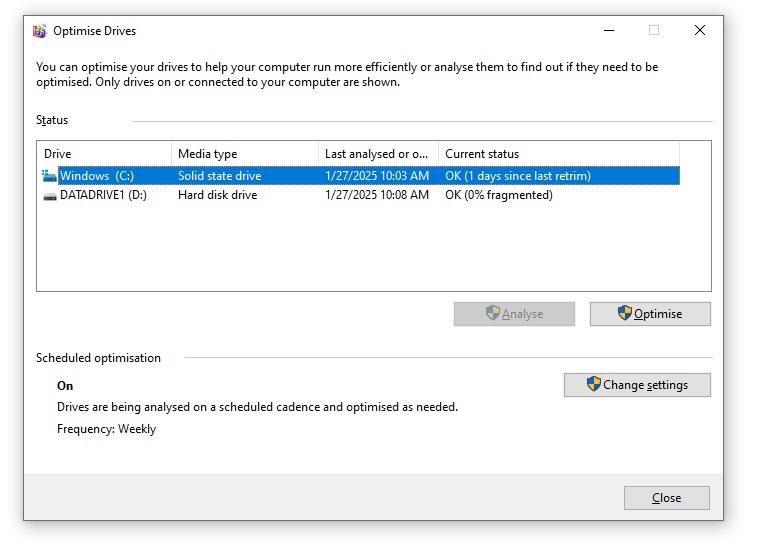774x542 pixels.
Task: Sort by the Media type column header
Action: click(x=245, y=154)
